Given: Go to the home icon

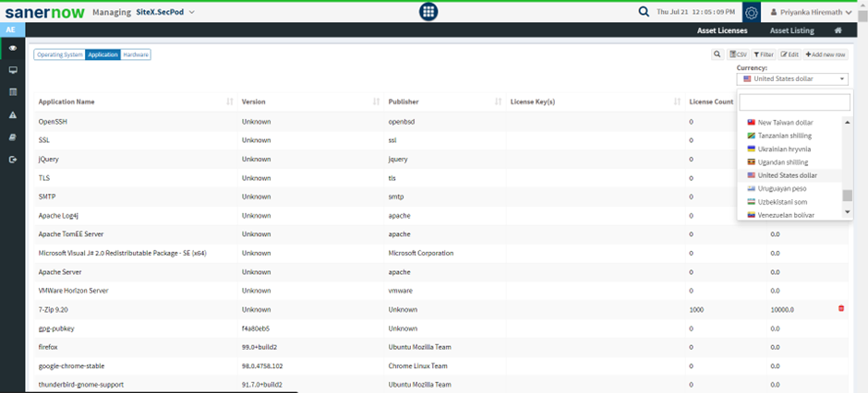Looking at the screenshot, I should 838,30.
